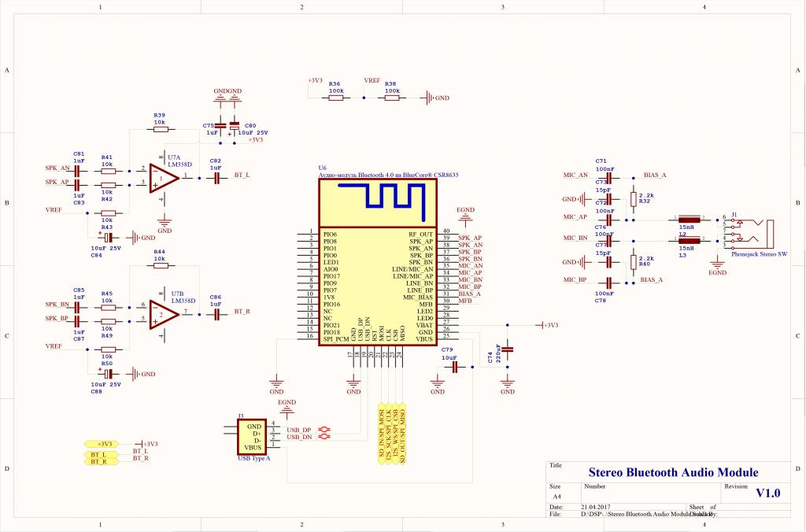Select the R36 100k resistor

tap(336, 98)
